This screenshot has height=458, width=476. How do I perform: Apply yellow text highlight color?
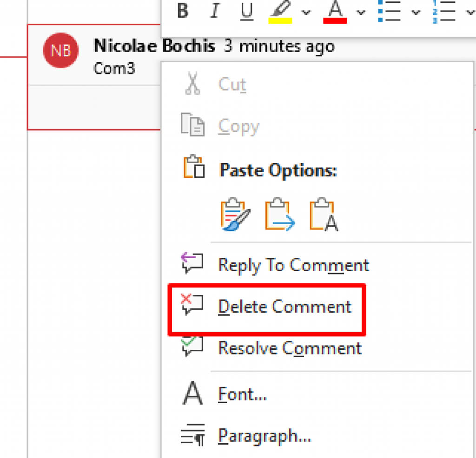[280, 12]
